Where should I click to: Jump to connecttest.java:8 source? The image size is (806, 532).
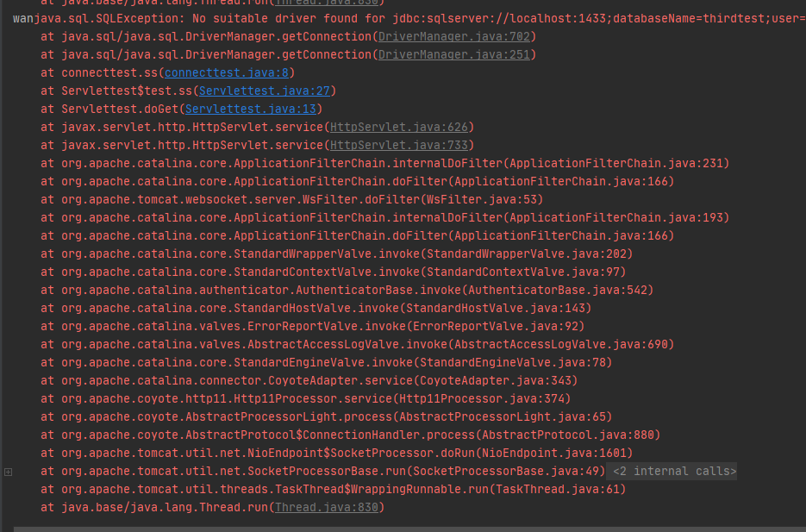(x=226, y=73)
